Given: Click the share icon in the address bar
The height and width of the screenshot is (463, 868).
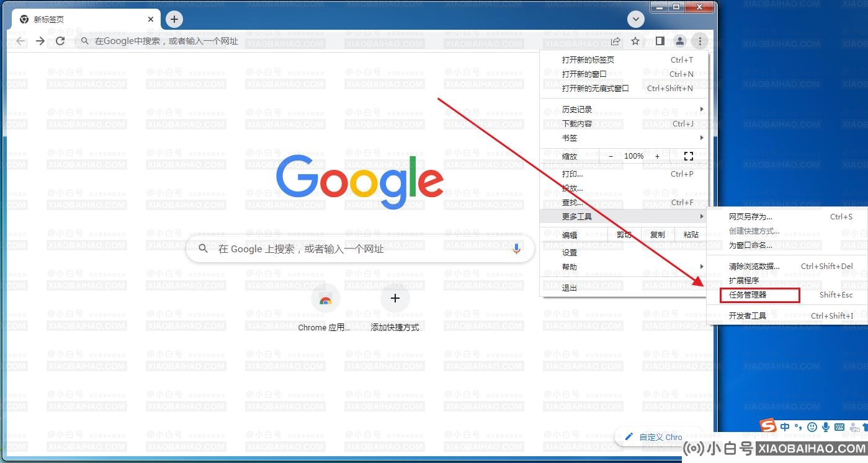Looking at the screenshot, I should pyautogui.click(x=615, y=41).
